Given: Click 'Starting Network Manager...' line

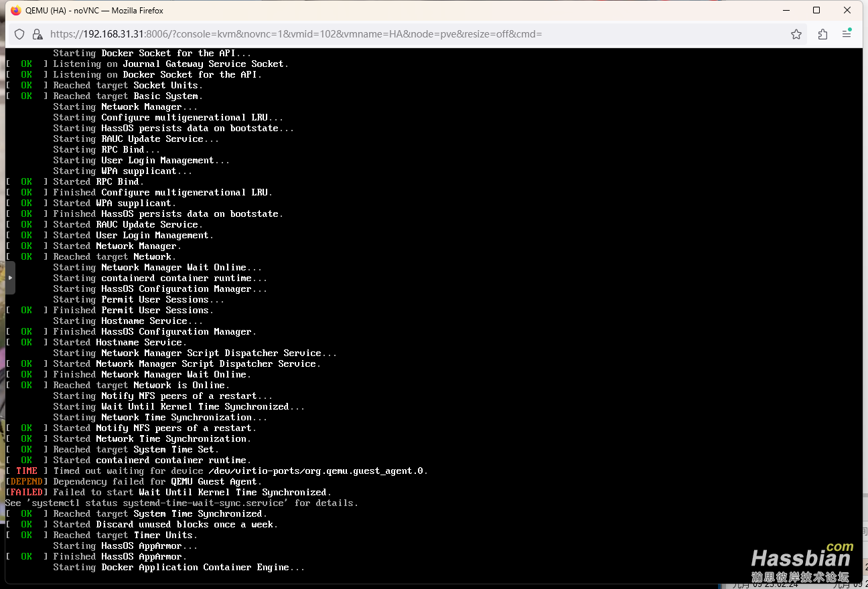Looking at the screenshot, I should (x=125, y=106).
